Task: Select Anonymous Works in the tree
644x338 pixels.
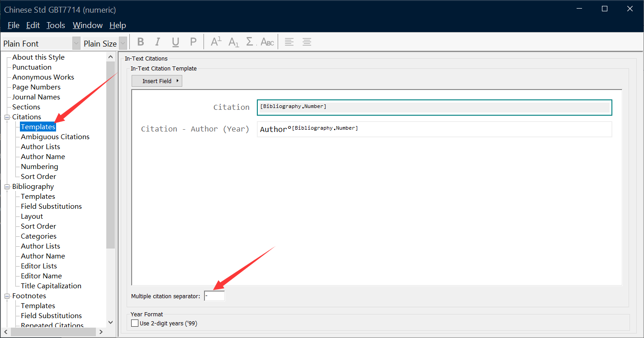Action: (x=43, y=77)
